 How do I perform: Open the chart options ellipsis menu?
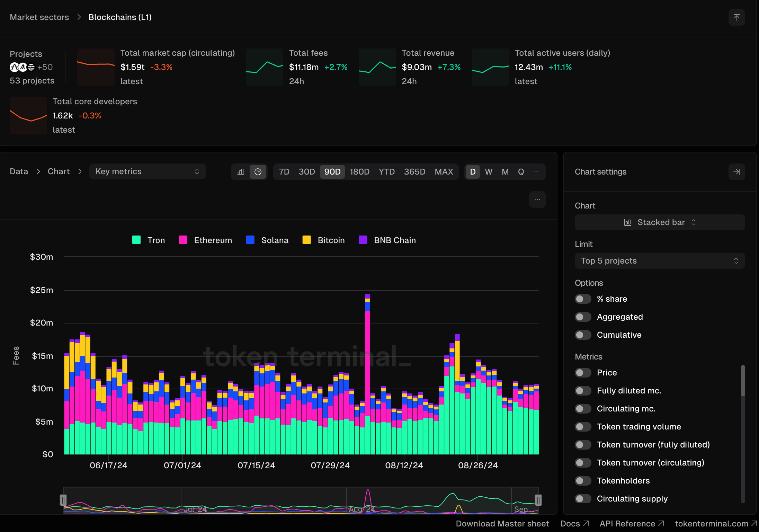coord(537,199)
